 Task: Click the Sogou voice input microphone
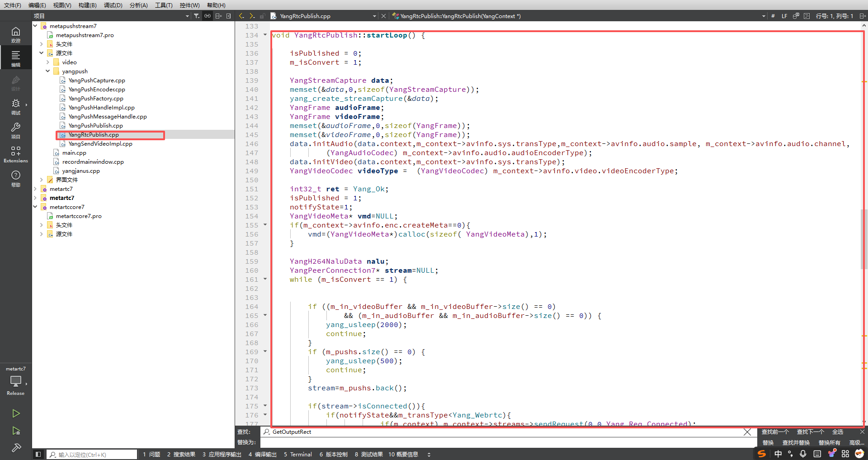coord(803,454)
